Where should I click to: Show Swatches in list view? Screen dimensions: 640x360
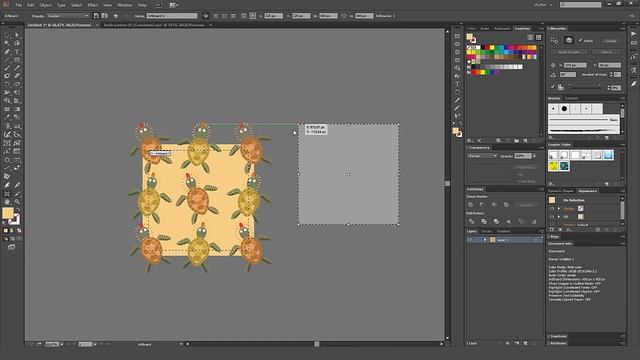click(x=530, y=38)
